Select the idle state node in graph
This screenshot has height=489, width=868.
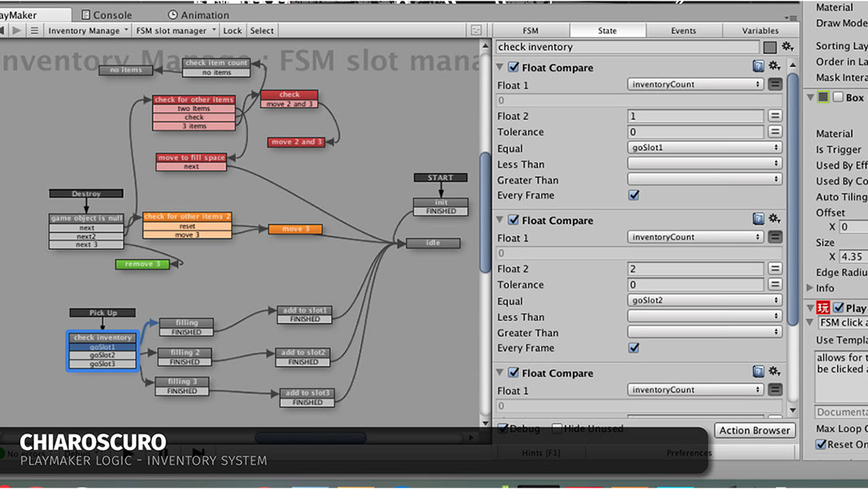pos(433,242)
